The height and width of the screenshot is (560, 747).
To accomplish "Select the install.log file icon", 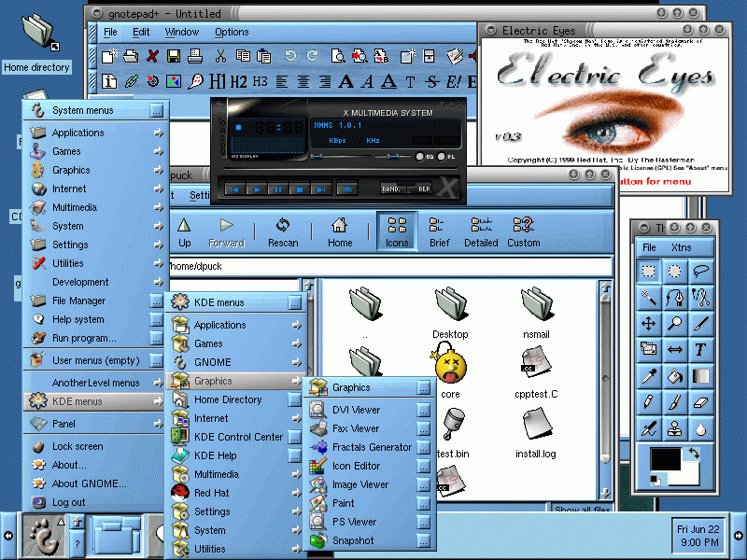I will coord(535,432).
